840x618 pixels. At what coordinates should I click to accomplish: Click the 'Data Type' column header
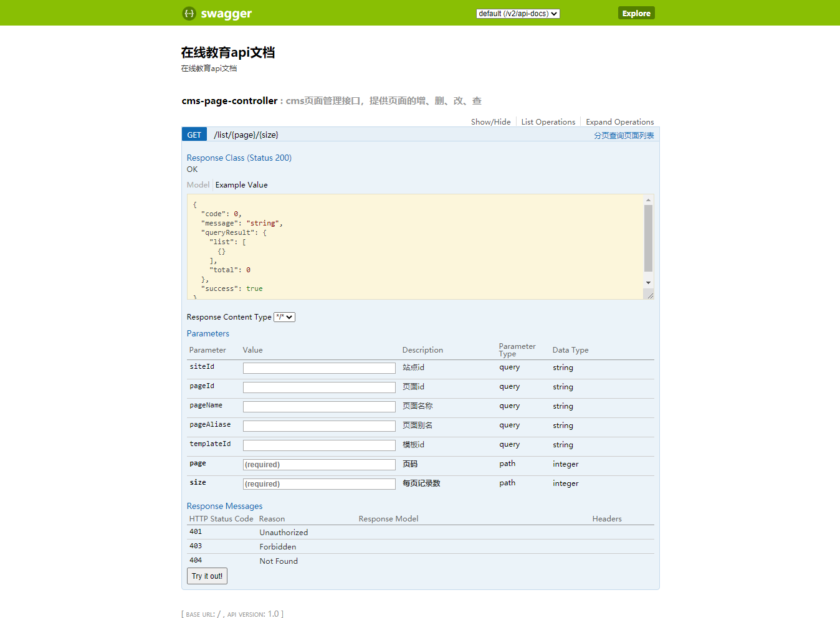pos(570,350)
